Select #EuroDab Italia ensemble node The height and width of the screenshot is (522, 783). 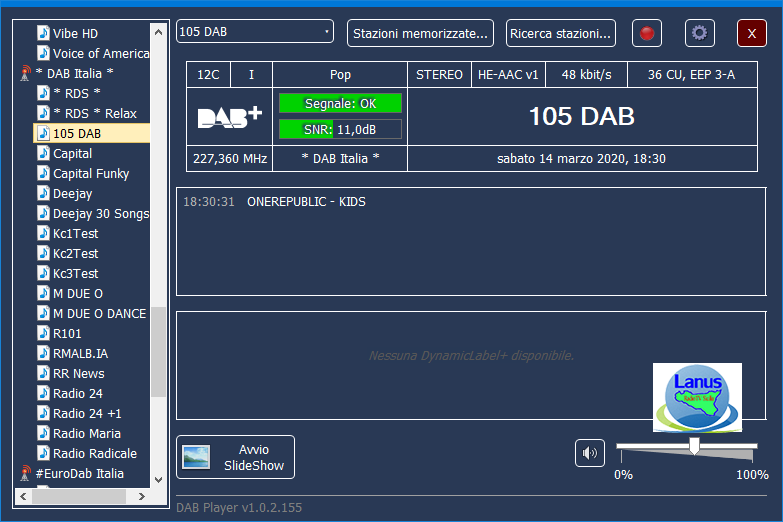pyautogui.click(x=79, y=473)
